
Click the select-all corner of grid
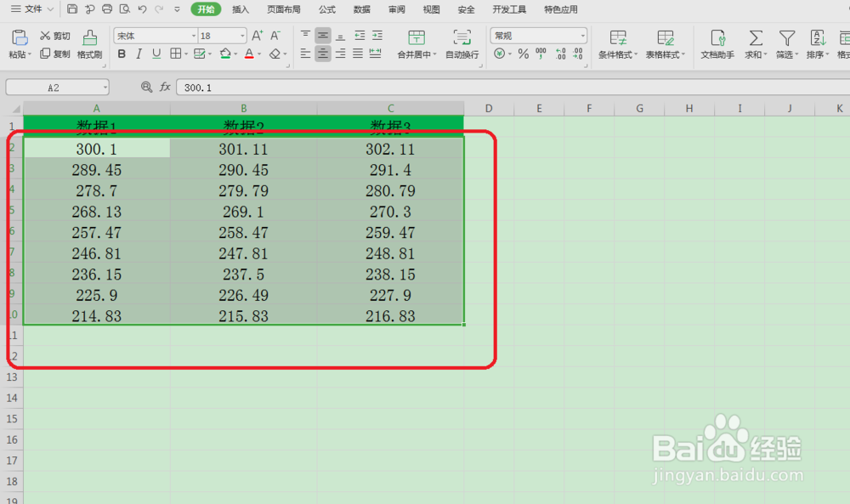[x=14, y=109]
